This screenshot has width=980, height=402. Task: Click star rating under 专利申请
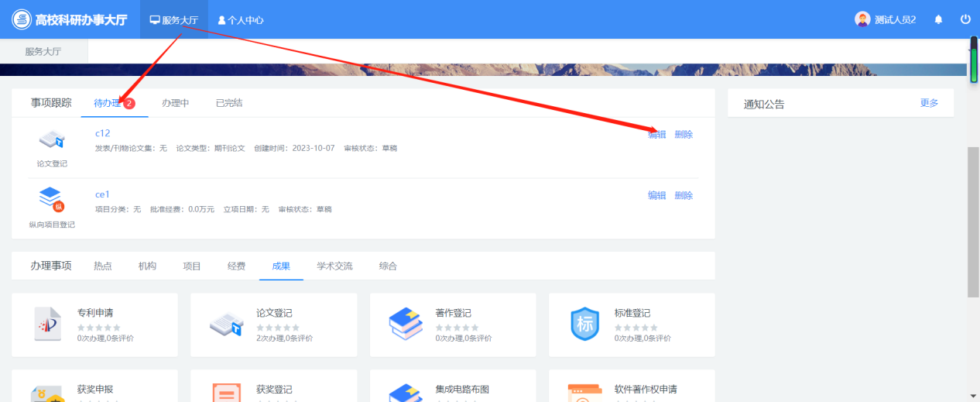click(x=98, y=328)
